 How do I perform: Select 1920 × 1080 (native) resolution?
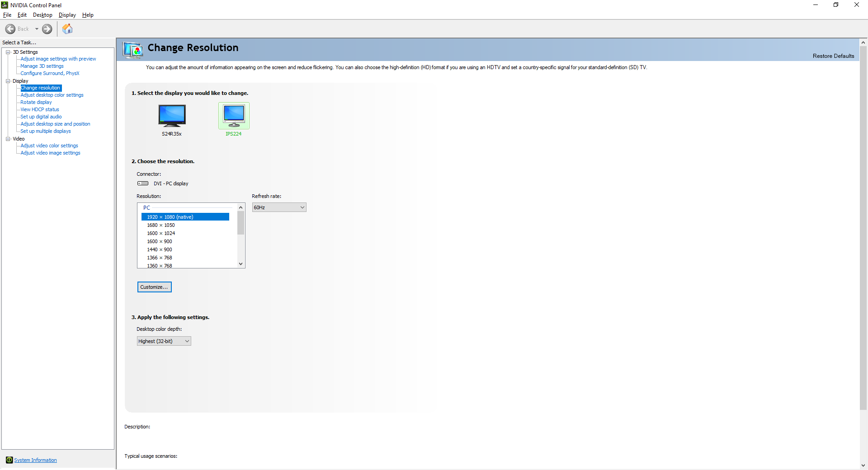pos(185,217)
